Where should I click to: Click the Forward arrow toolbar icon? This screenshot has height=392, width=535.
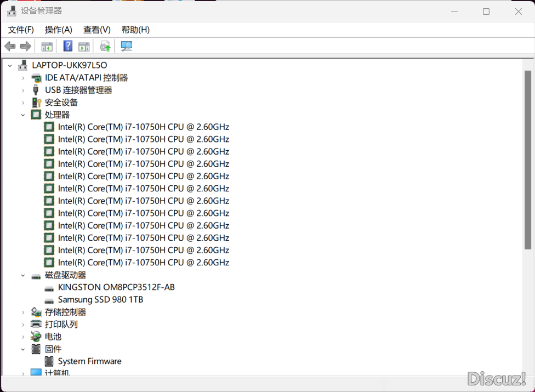(26, 46)
